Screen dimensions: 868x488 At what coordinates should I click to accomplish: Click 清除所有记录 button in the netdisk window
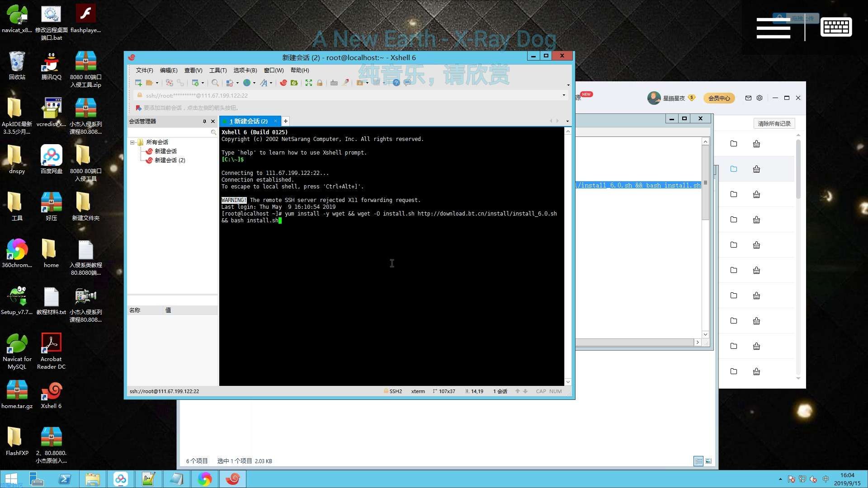tap(774, 123)
